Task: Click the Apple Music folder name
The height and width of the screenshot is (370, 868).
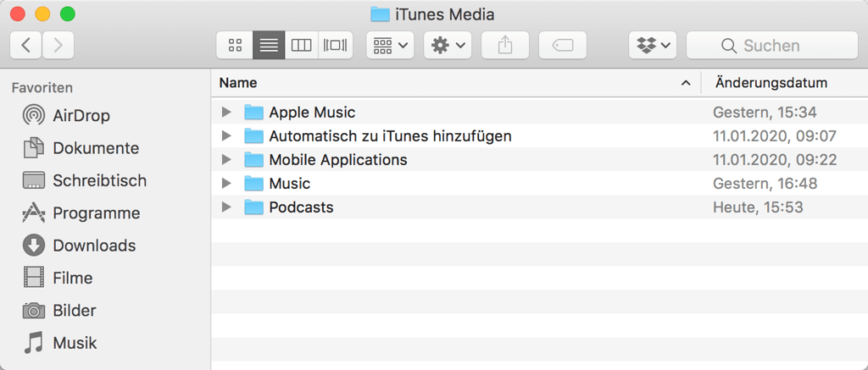Action: click(x=312, y=113)
